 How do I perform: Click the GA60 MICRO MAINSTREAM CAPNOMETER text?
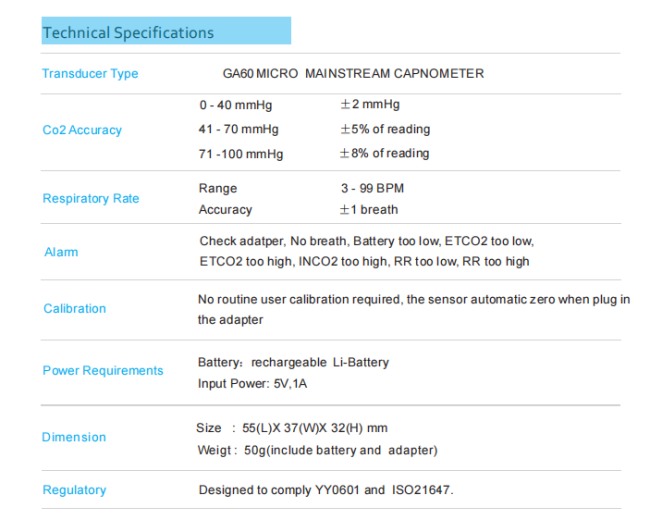[x=352, y=74]
